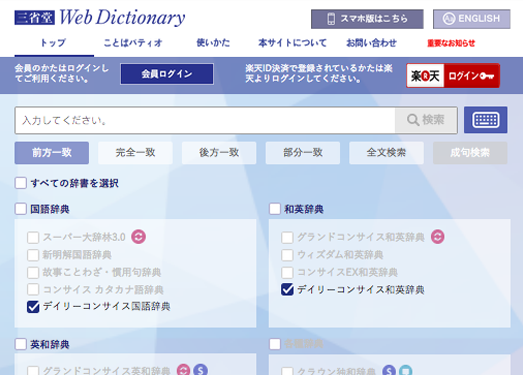Click purple S icon beside グランドコンサイス英和辞典
The height and width of the screenshot is (375, 523).
pos(200,370)
